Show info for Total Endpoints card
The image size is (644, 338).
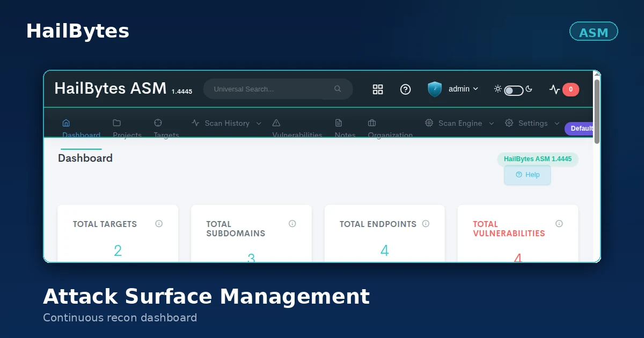[426, 224]
